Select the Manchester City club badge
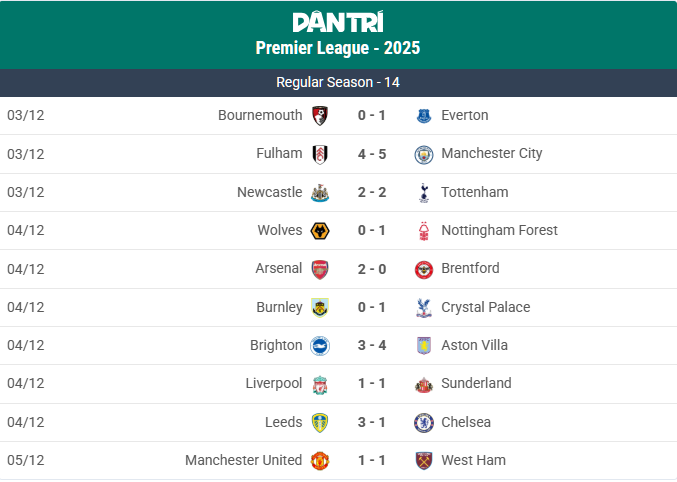This screenshot has width=677, height=482. (424, 154)
